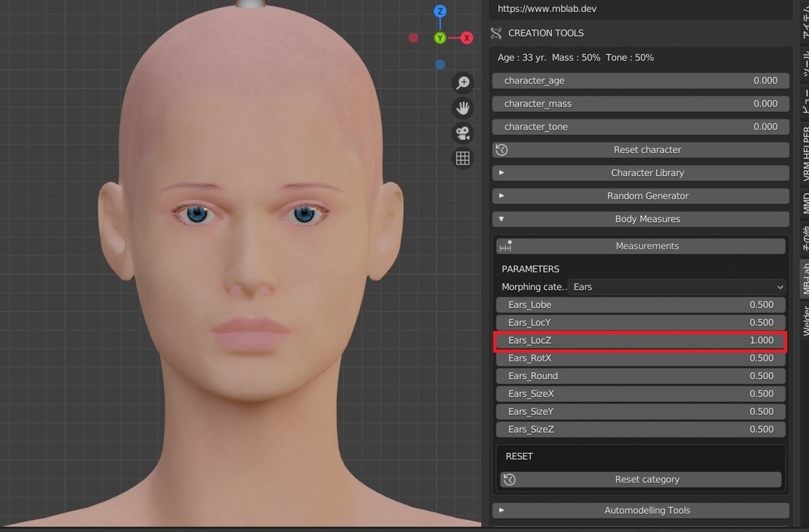Expand the Automodelling Tools section
Viewport: 809px width, 532px height.
tap(640, 510)
